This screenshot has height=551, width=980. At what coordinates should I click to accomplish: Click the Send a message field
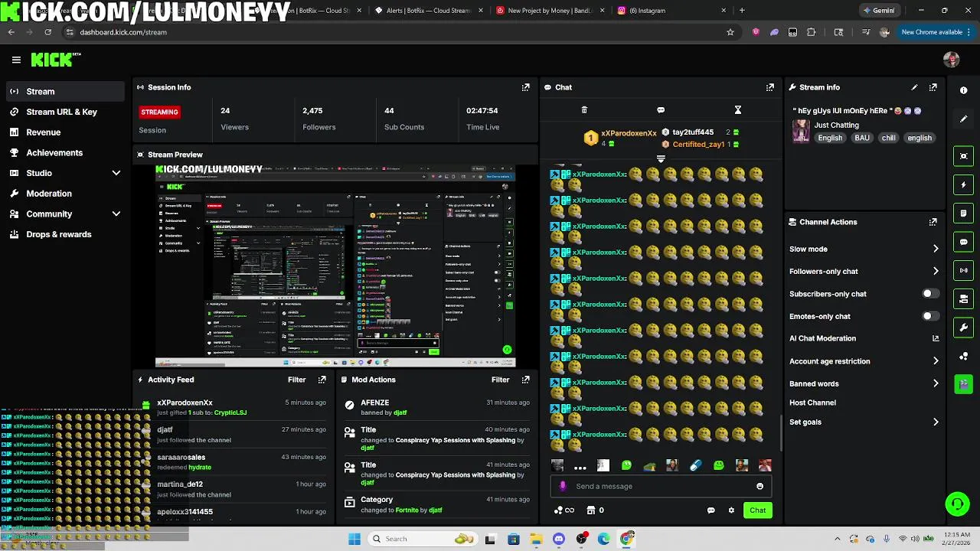[x=660, y=486]
